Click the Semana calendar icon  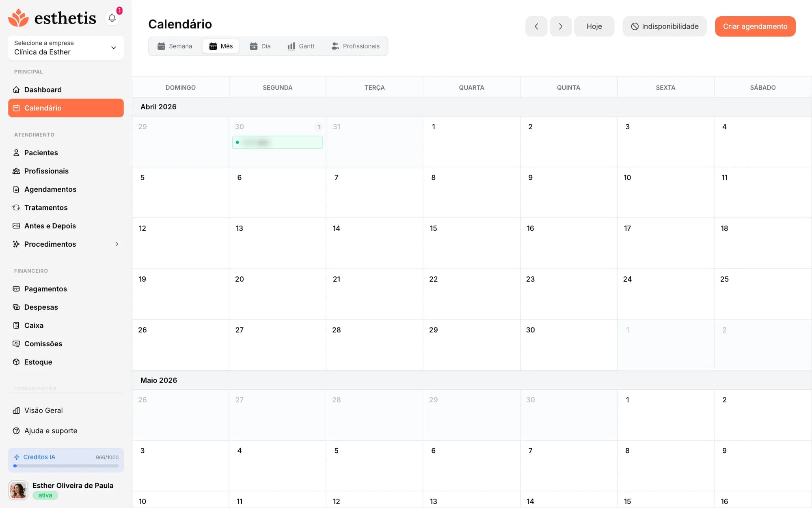point(161,46)
